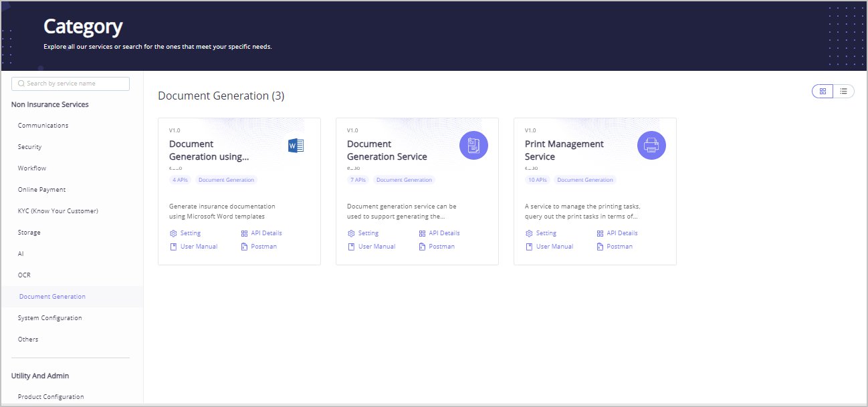Click gear icon on Document Generation Service card

pos(351,233)
